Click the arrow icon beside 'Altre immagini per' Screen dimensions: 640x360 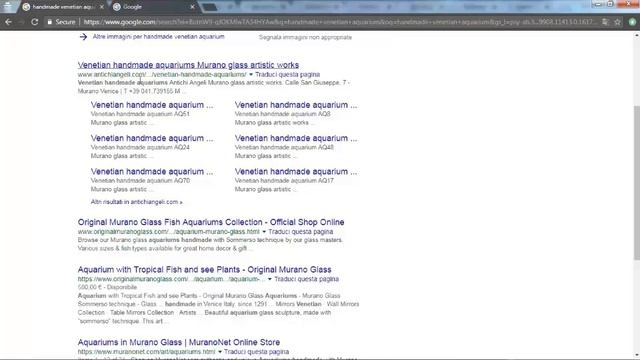pyautogui.click(x=83, y=37)
